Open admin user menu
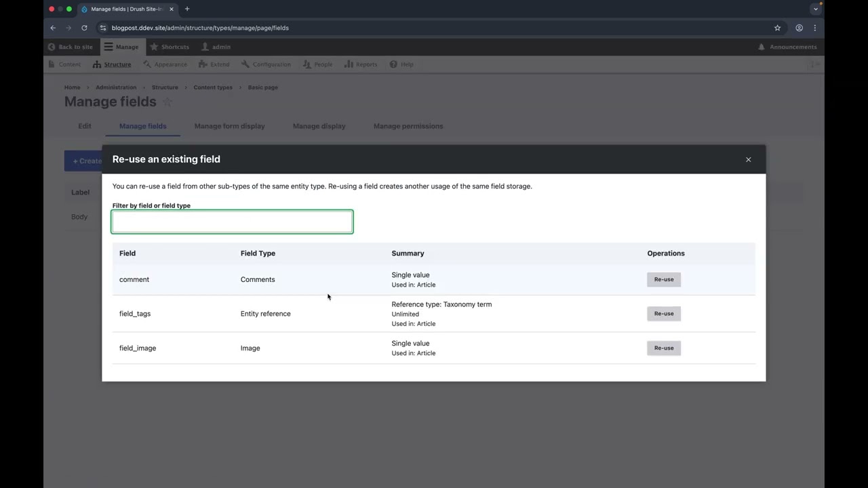The height and width of the screenshot is (488, 868). 216,47
